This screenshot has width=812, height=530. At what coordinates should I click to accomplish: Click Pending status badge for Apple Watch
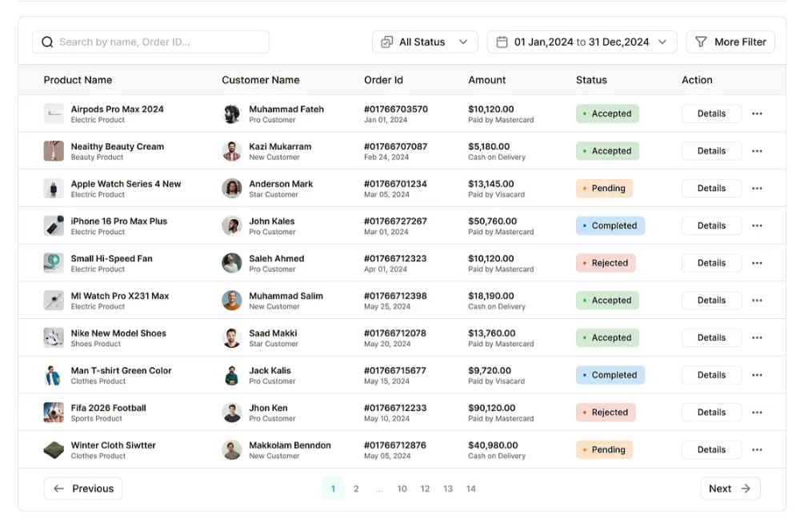tap(604, 189)
